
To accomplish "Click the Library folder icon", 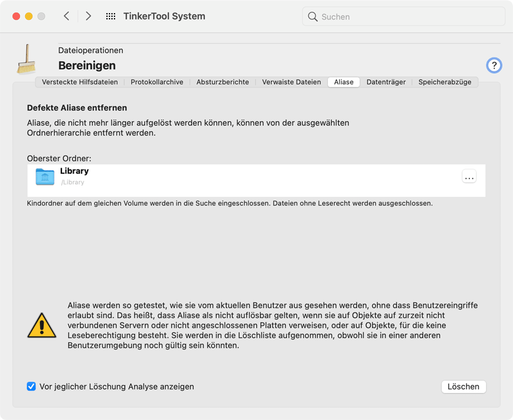I will 45,176.
